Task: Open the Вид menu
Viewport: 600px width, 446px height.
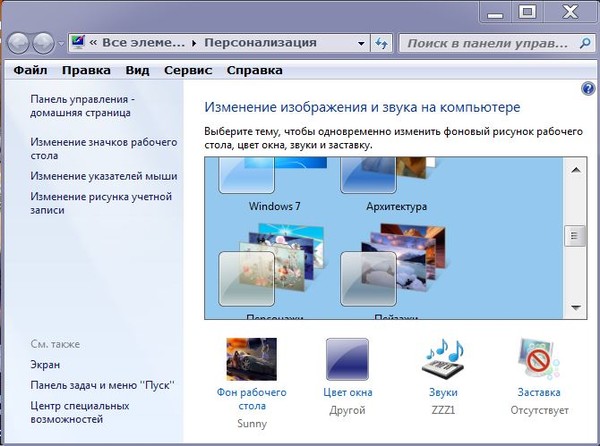Action: tap(137, 70)
